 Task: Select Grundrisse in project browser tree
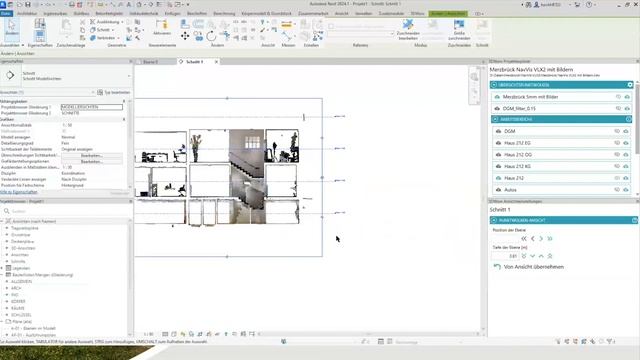pyautogui.click(x=20, y=235)
